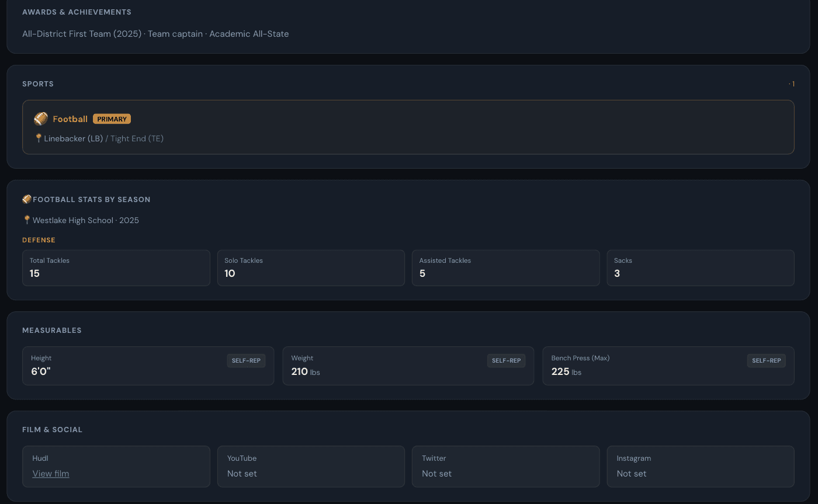Click the Weight label in Measurables
The width and height of the screenshot is (818, 504).
302,358
